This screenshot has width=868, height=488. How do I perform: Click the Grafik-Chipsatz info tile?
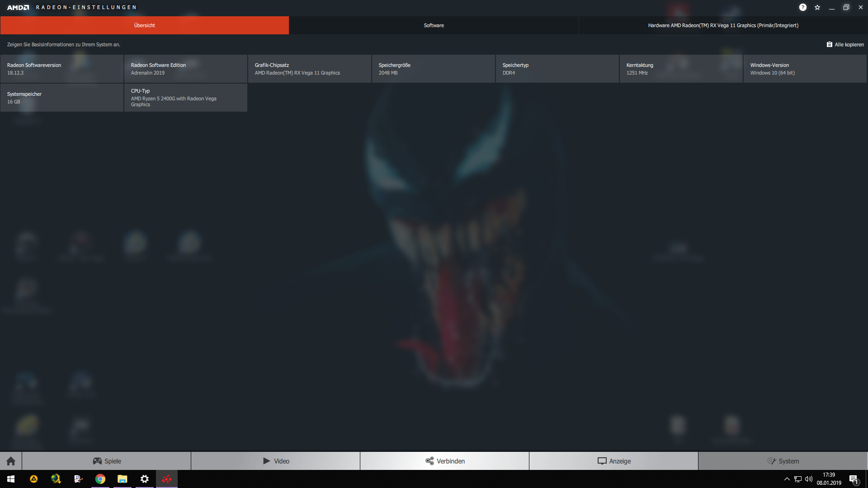click(x=310, y=69)
